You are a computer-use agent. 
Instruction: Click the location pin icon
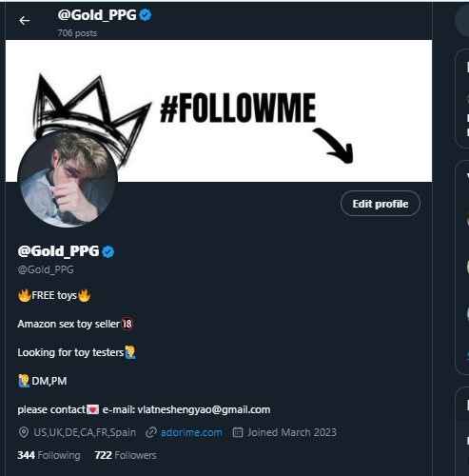(24, 432)
